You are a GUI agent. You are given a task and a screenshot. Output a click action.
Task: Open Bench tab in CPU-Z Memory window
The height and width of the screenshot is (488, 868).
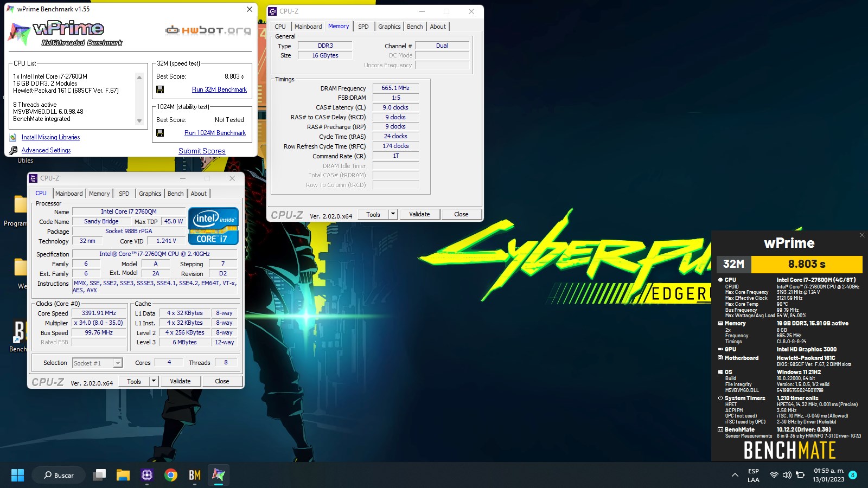[415, 27]
